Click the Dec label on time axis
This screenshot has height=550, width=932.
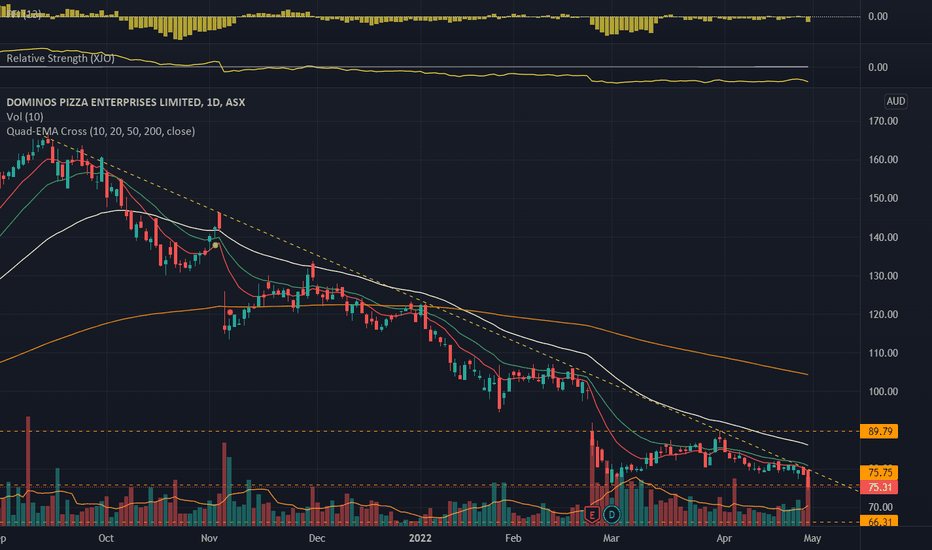pos(317,538)
